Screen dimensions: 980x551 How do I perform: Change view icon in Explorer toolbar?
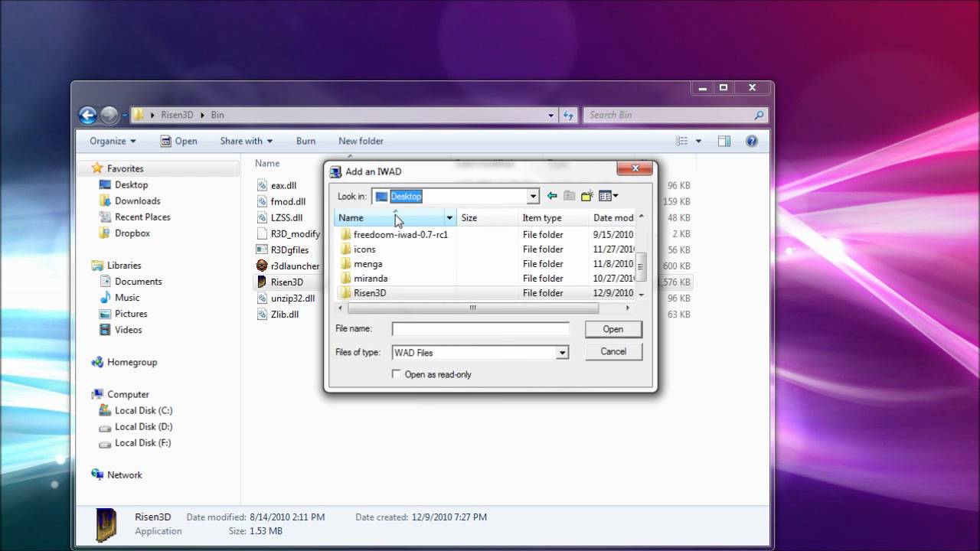pyautogui.click(x=682, y=141)
